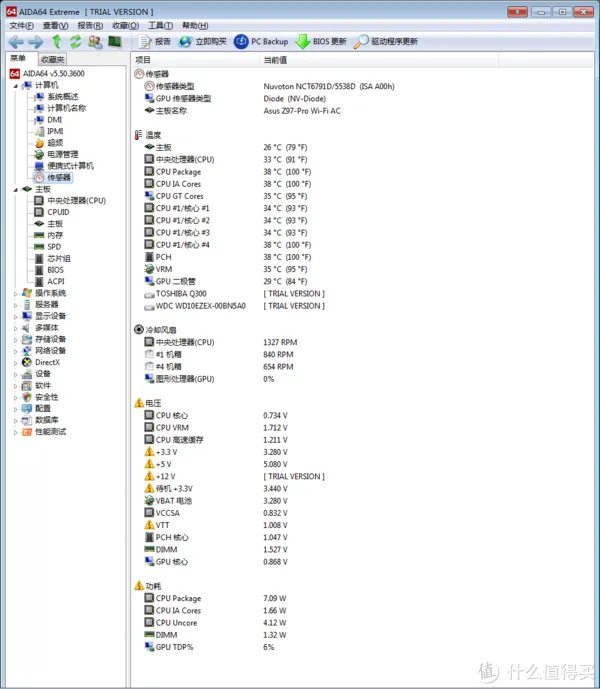Viewport: 600px width, 689px height.
Task: Click the PC Backup toolbar button
Action: coord(261,42)
